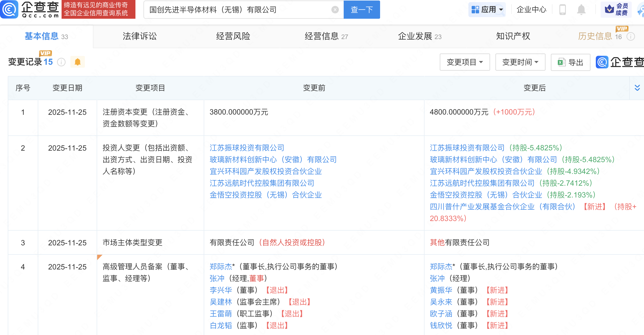Switch to the 法律诉讼 tab
Image resolution: width=644 pixels, height=335 pixels.
click(x=139, y=36)
